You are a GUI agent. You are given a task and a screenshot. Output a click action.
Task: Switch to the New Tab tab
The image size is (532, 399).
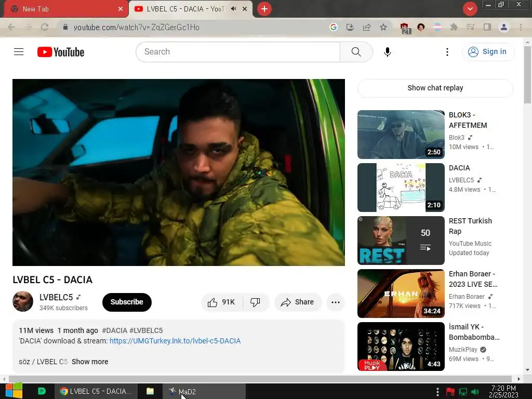coord(64,9)
